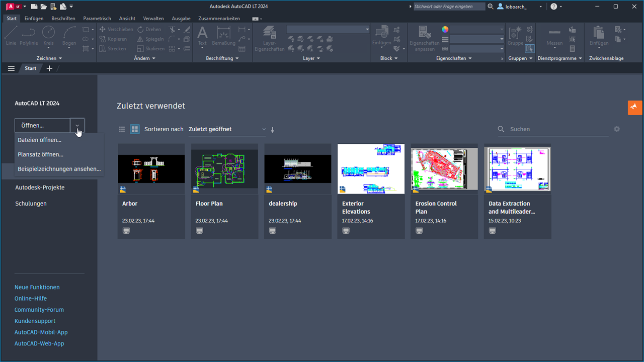Select the Linie drawing tool
This screenshot has width=644, height=362.
tap(11, 36)
